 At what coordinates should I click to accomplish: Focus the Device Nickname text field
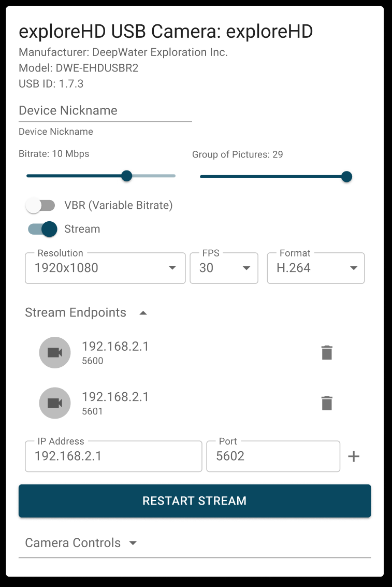105,111
